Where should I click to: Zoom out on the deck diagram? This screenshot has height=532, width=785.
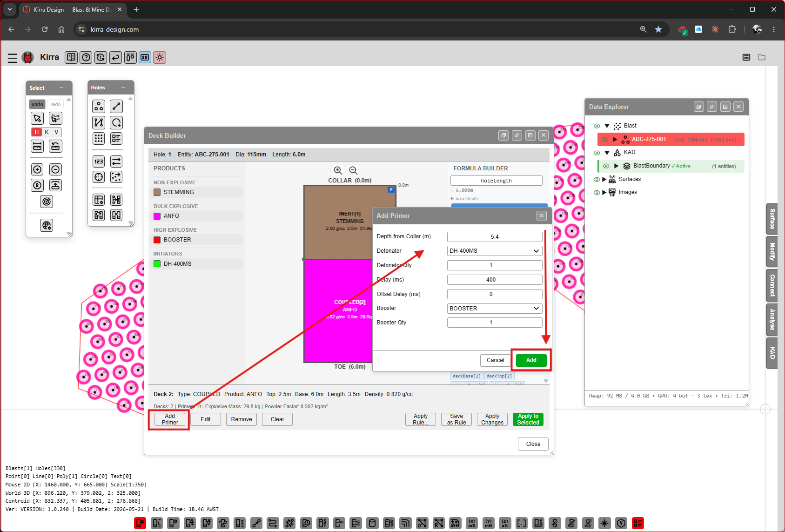(x=353, y=170)
